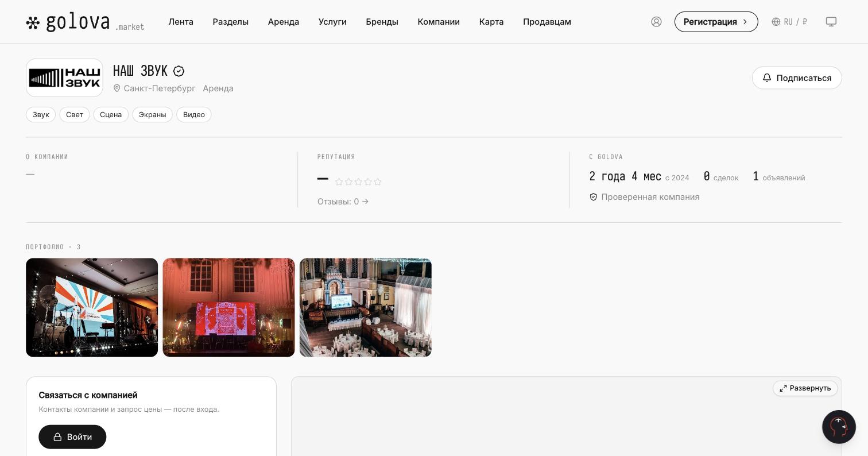The height and width of the screenshot is (456, 868).
Task: Open the user profile icon
Action: (x=656, y=22)
